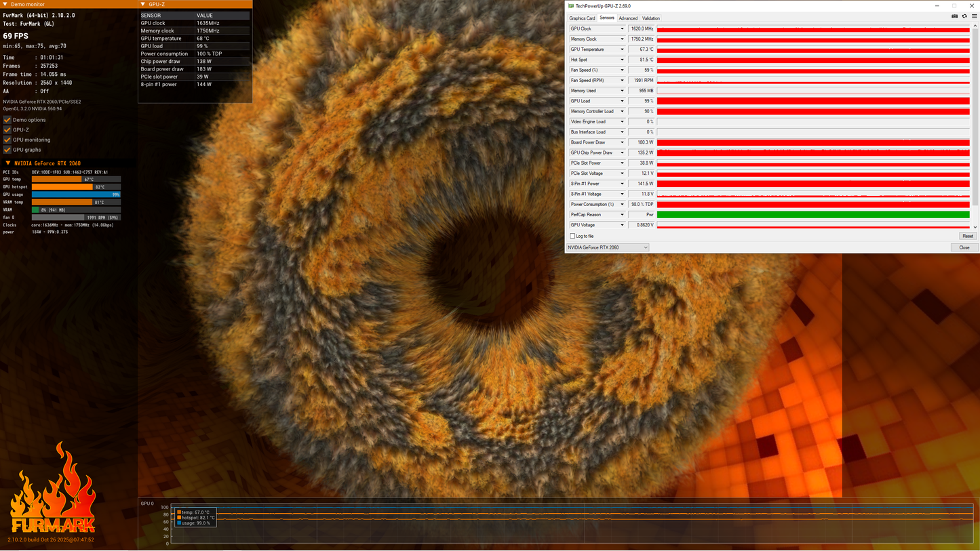Viewport: 980px width, 551px height.
Task: Click the PCI IDs line in FurMark
Action: pos(56,172)
